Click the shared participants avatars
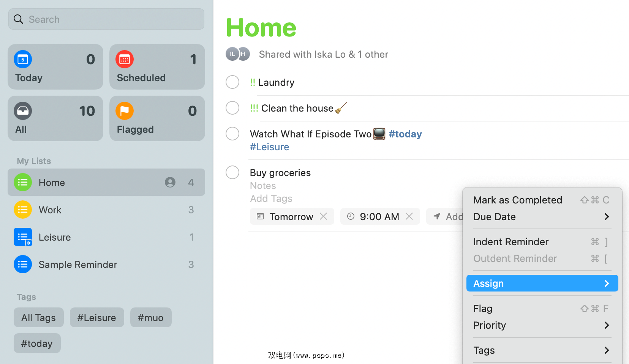Screen dimensions: 629x364 coord(238,54)
